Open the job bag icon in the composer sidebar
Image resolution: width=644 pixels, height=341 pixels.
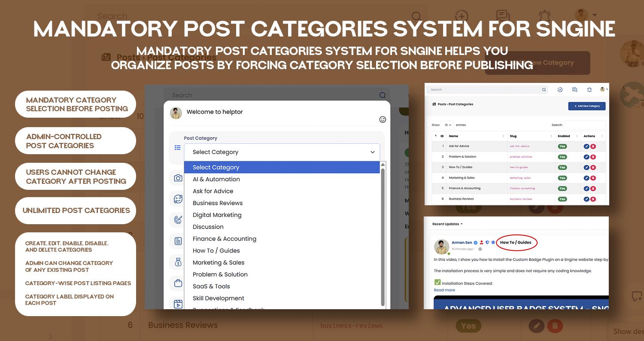[177, 283]
